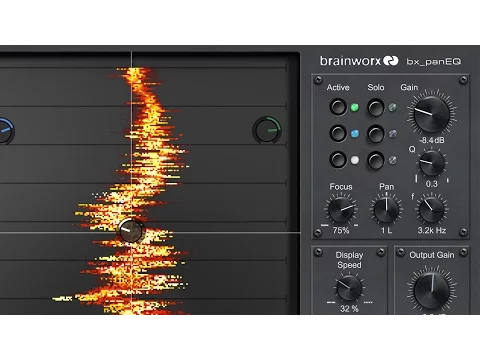Viewport: 480px width, 360px height.
Task: Click the Pan knob
Action: click(x=386, y=210)
